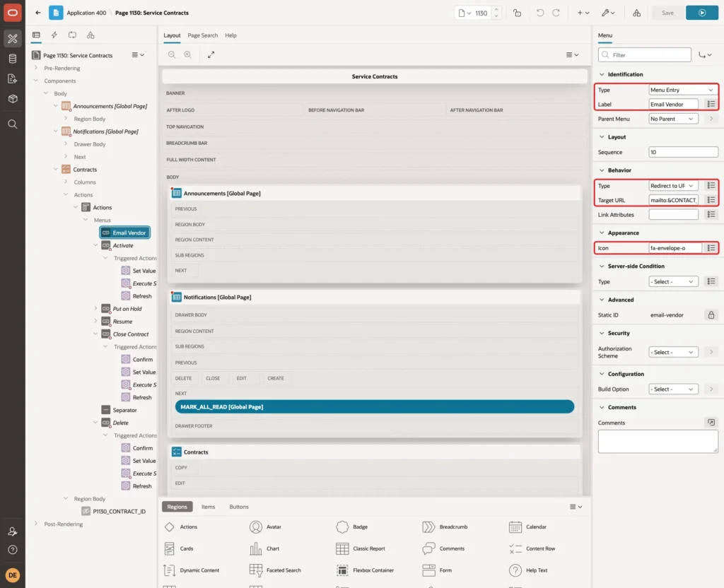Open Comments in code editor icon
724x588 pixels.
(x=711, y=423)
